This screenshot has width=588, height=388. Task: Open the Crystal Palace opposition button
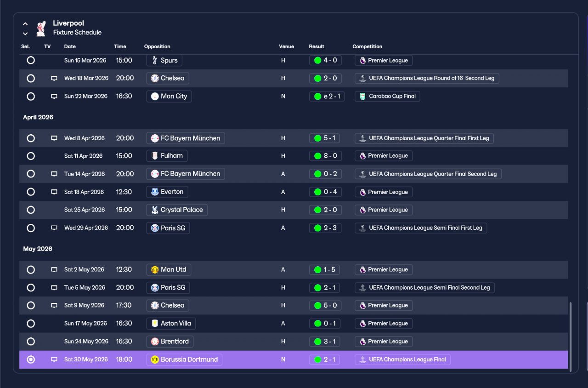(x=177, y=210)
